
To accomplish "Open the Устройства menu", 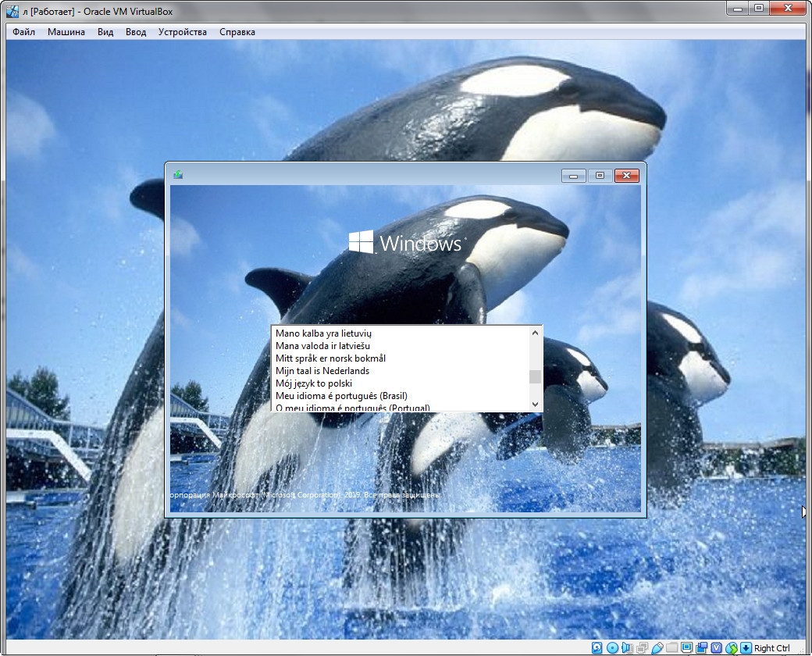I will click(182, 32).
